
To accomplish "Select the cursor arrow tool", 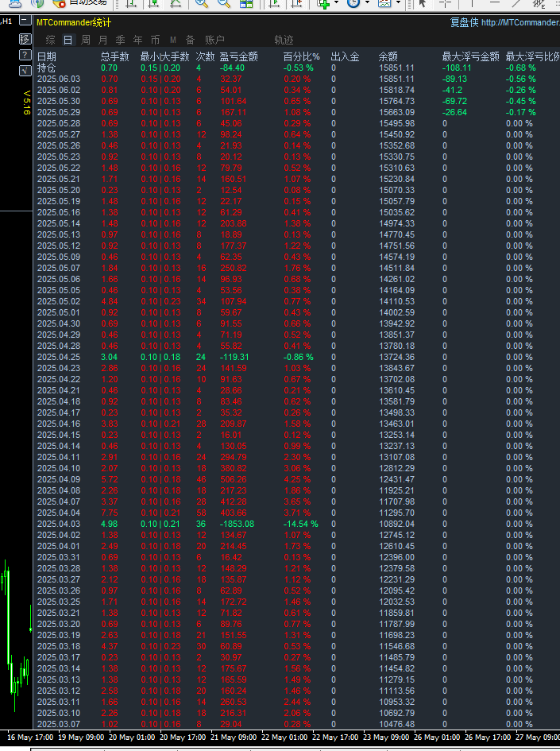I will tap(422, 3).
